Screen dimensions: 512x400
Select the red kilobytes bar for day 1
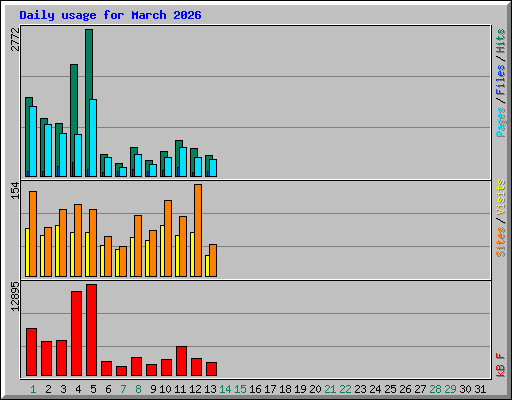(31, 352)
